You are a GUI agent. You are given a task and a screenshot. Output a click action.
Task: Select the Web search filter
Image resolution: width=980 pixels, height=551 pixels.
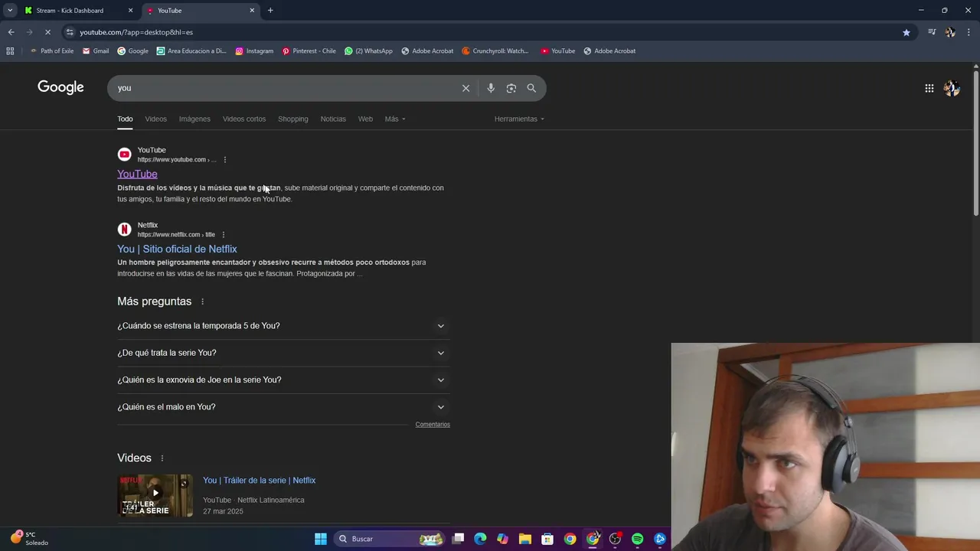click(365, 119)
